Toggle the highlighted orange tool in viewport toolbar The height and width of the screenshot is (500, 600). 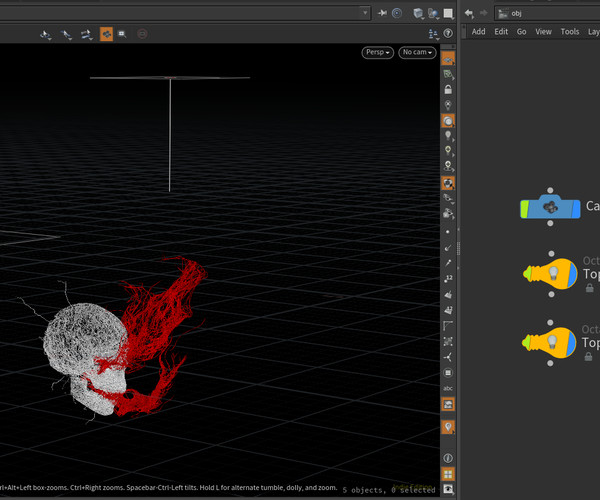click(x=106, y=33)
